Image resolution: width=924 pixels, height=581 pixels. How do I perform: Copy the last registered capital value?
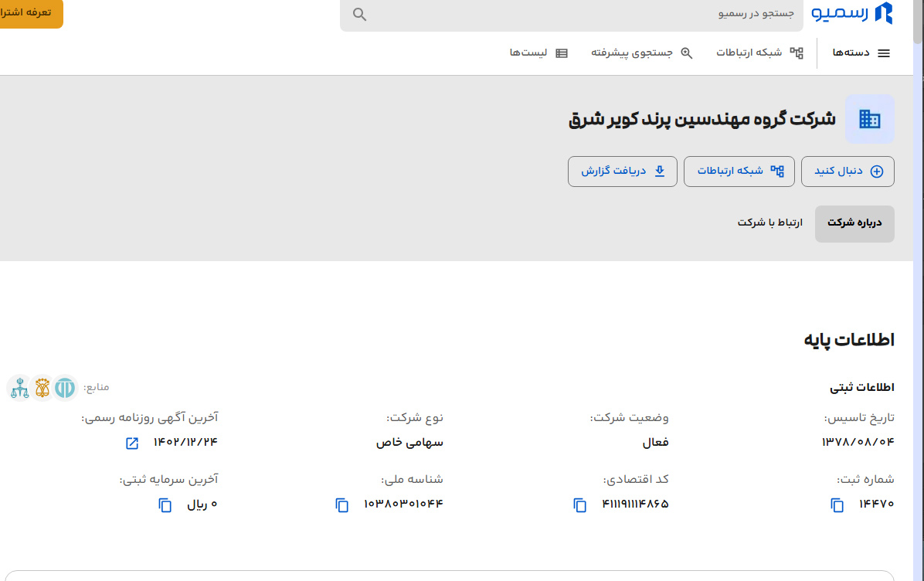coord(165,505)
